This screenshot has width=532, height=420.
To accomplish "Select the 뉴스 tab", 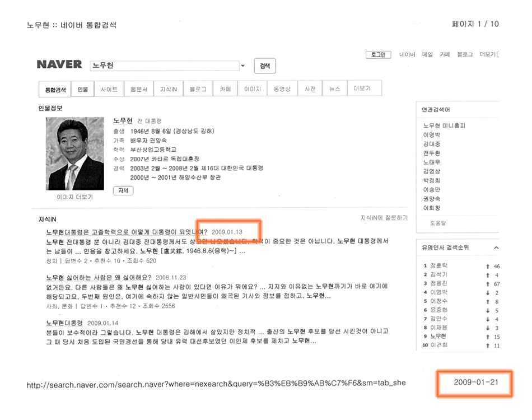I will coord(334,89).
